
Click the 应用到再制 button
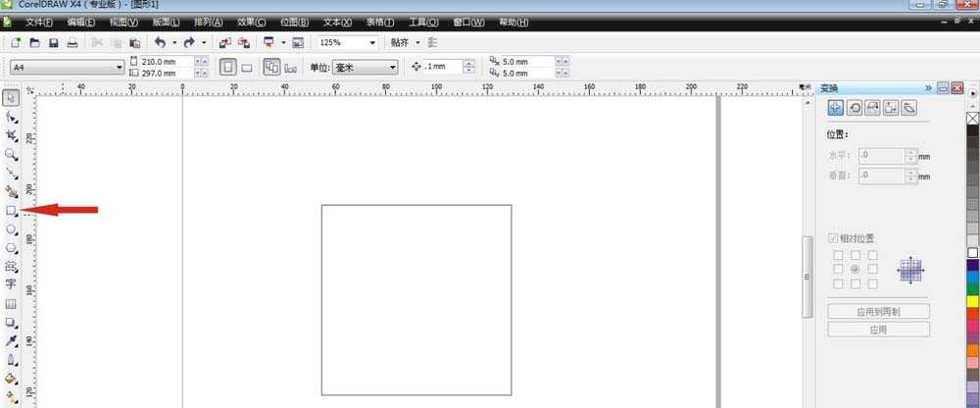878,311
